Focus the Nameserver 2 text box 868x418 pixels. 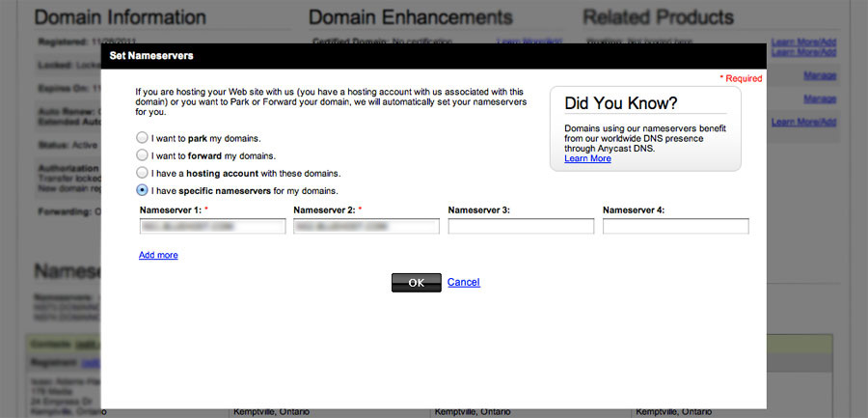[366, 226]
